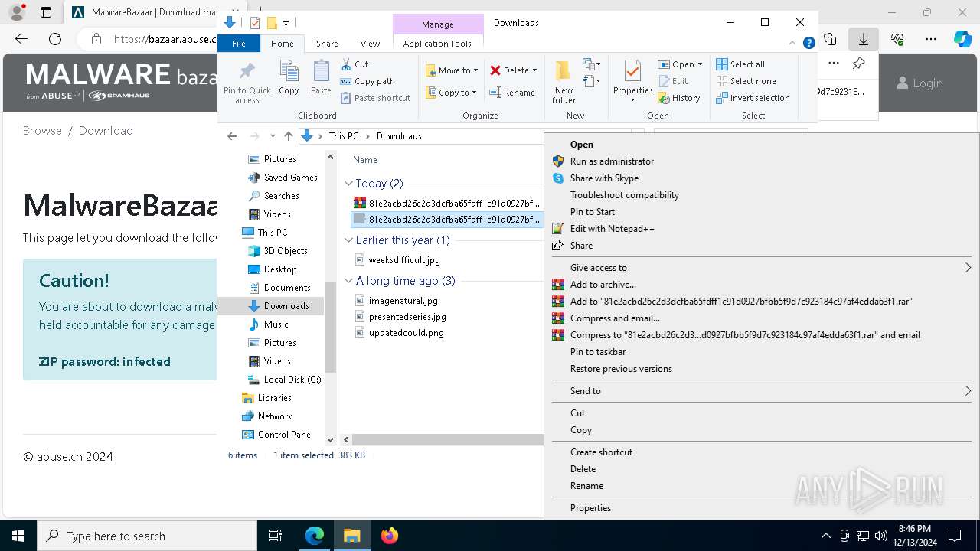Choose Open in context menu
980x551 pixels.
click(x=582, y=145)
